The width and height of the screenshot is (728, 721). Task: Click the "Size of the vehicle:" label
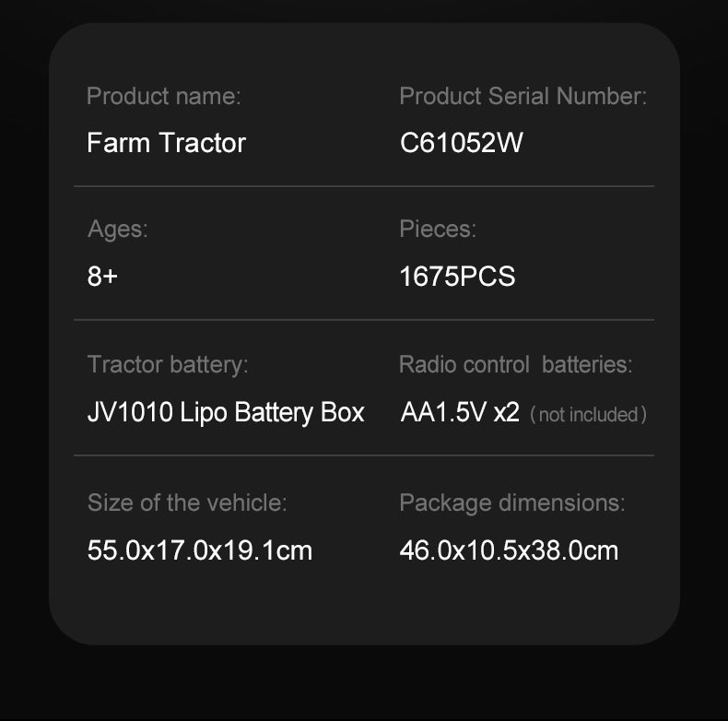[x=187, y=502]
